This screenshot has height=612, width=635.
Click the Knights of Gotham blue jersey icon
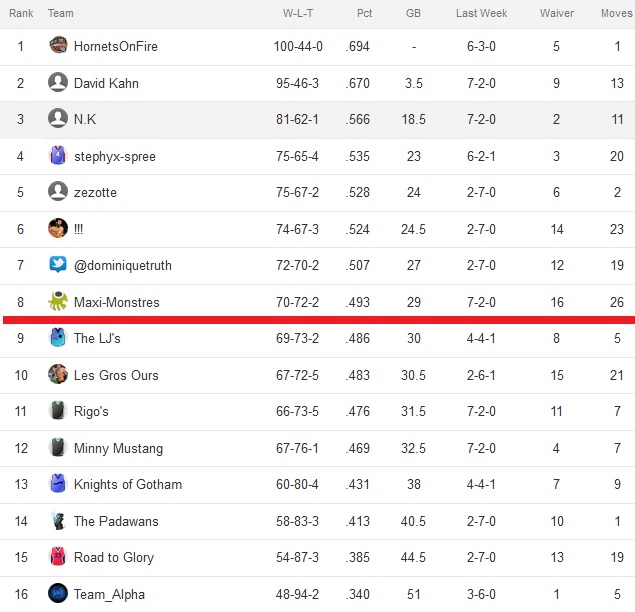pyautogui.click(x=58, y=483)
